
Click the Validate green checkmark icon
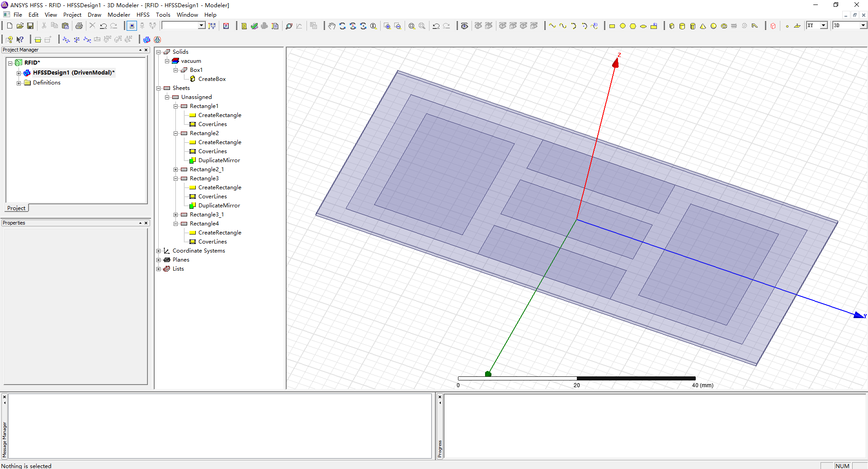pyautogui.click(x=255, y=26)
